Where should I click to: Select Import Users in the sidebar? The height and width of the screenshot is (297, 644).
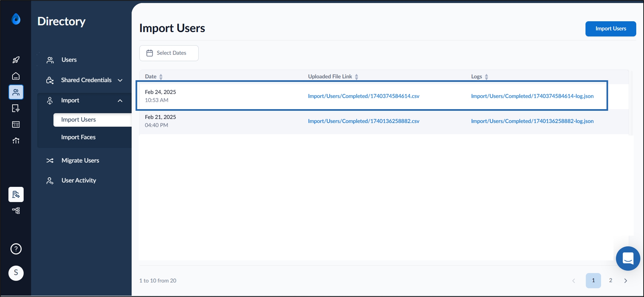click(x=92, y=119)
